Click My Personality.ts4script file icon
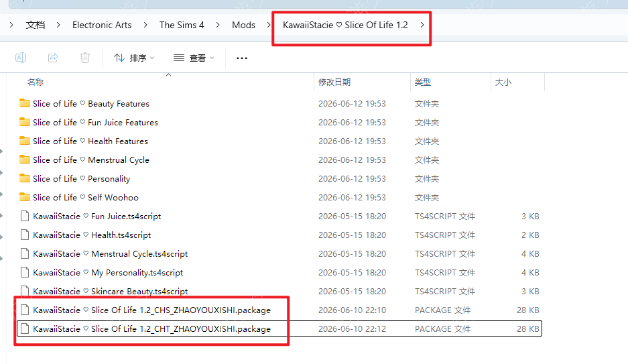Viewport: 628px width, 364px height. point(25,272)
